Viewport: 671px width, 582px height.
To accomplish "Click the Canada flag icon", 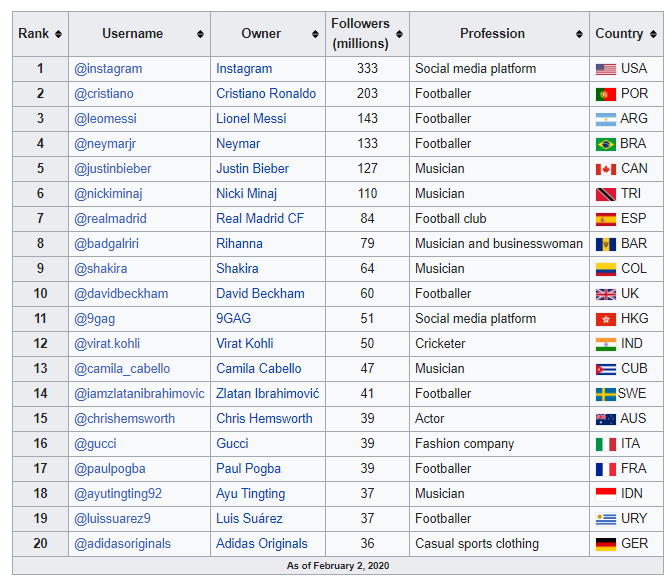I will [x=605, y=169].
